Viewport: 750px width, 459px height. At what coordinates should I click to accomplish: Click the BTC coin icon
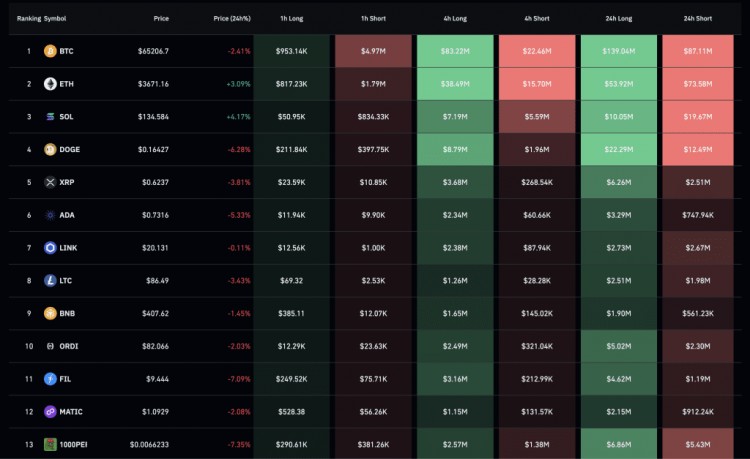click(50, 51)
